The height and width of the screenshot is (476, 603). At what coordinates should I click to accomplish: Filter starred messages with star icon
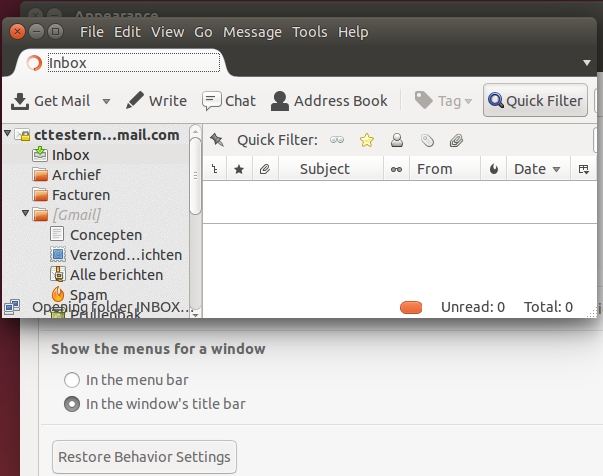(x=366, y=140)
